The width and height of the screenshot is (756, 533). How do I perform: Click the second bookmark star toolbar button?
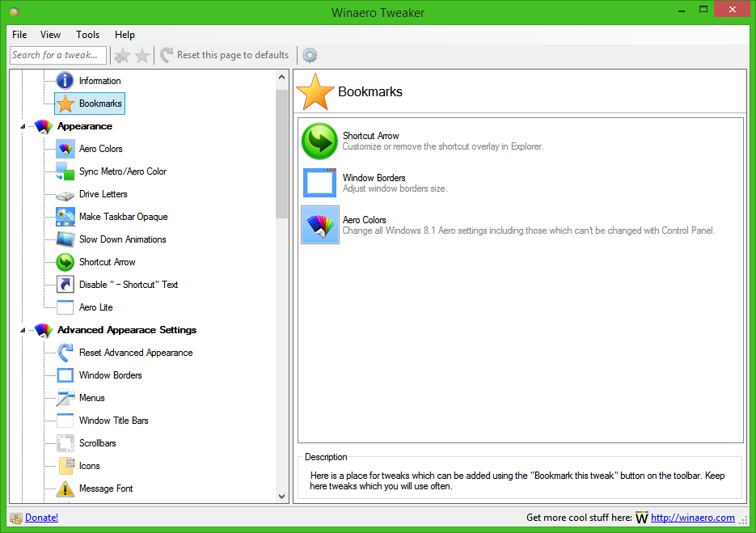pyautogui.click(x=142, y=56)
